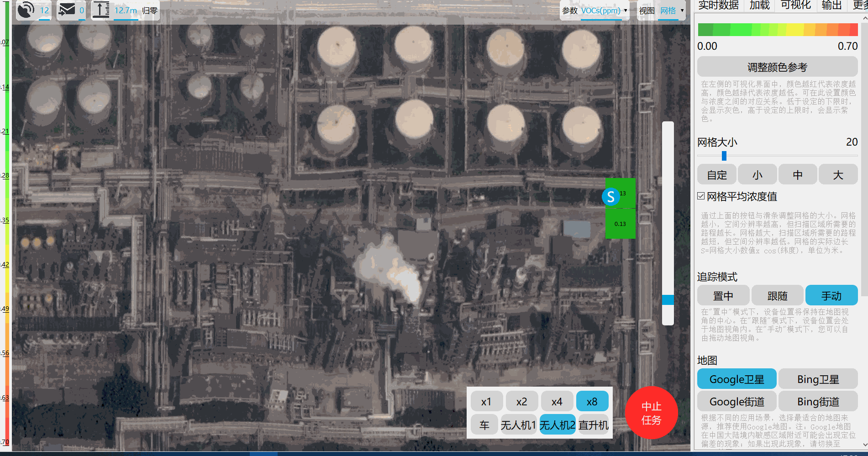Click the satellite count icon showing 12
The width and height of the screenshot is (868, 456).
[x=26, y=10]
